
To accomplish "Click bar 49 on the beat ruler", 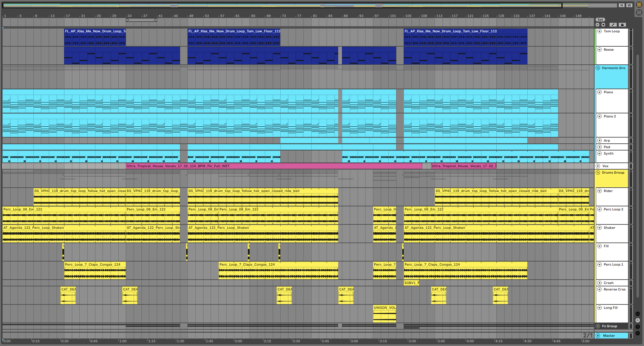I will 191,16.
